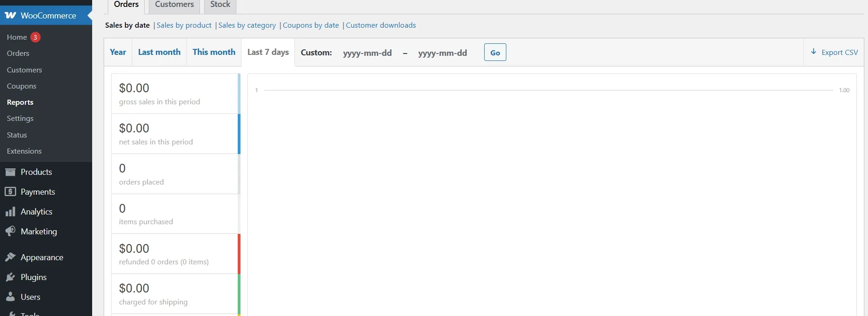868x316 pixels.
Task: Toggle the gross sales legend series
Action: [x=176, y=94]
